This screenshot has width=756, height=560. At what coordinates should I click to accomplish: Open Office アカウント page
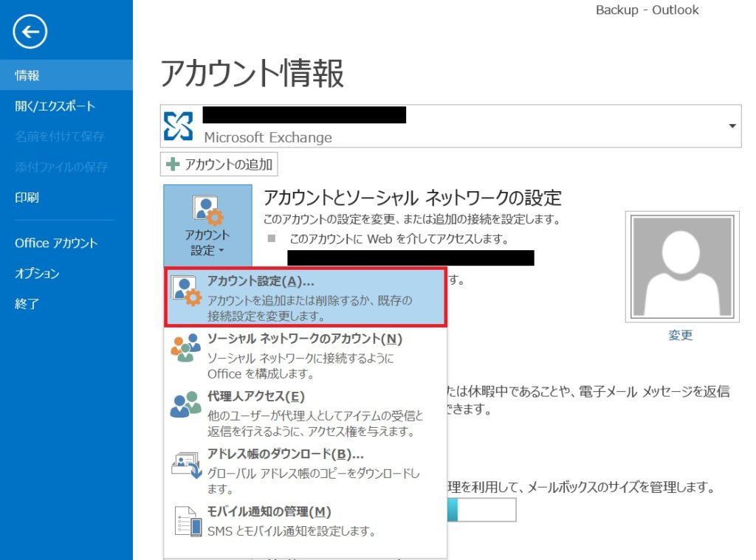click(66, 243)
